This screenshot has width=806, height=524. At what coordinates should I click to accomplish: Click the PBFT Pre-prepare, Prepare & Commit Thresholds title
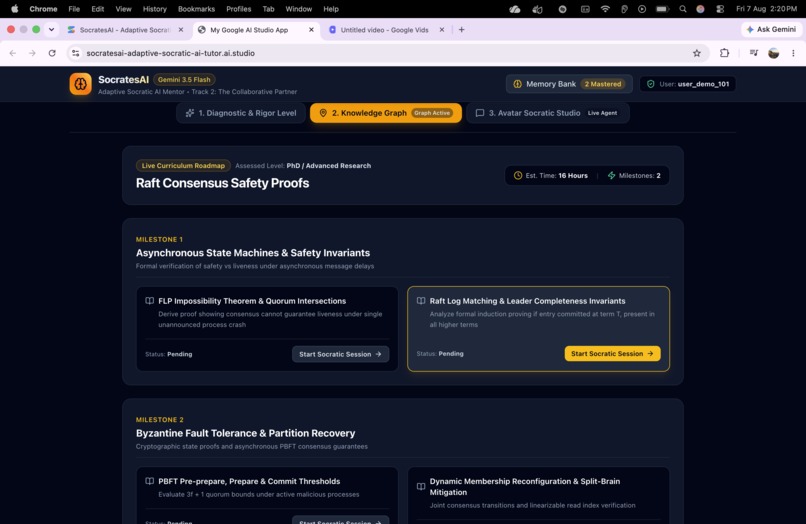[249, 481]
